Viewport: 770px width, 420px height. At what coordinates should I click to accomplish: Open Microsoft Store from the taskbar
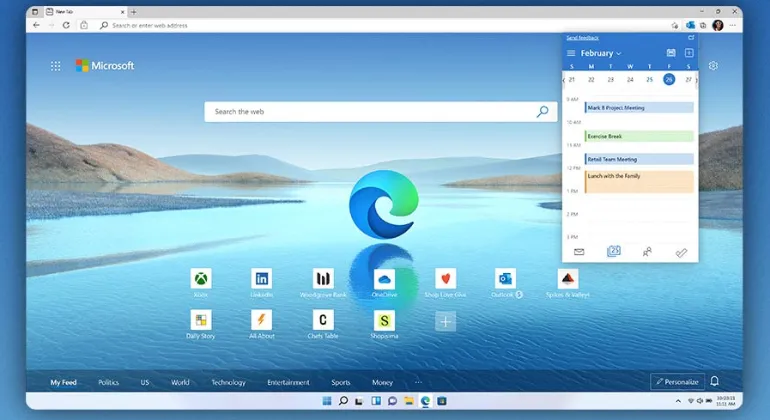click(x=441, y=401)
